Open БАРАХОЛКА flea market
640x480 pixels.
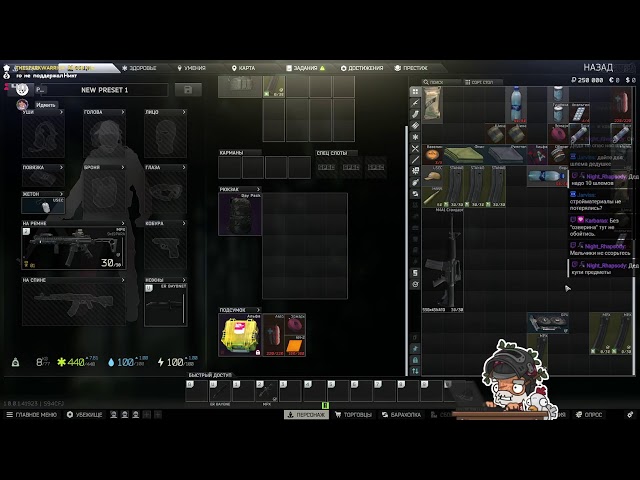point(401,415)
